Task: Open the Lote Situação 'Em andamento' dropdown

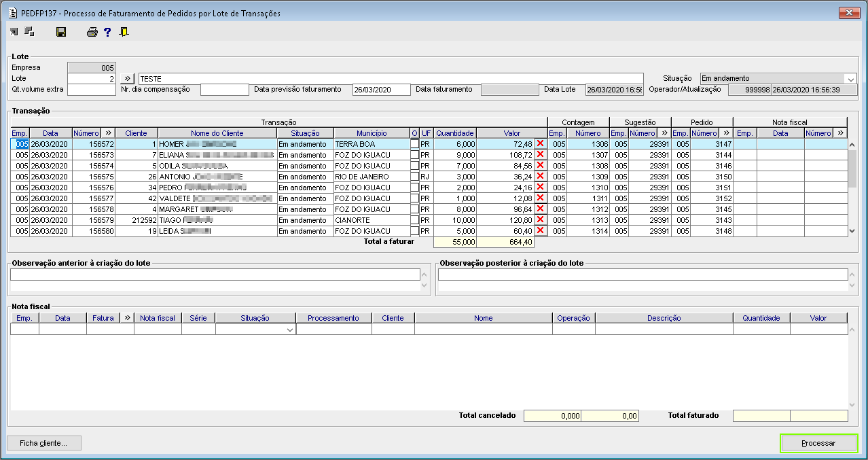Action: pos(851,79)
